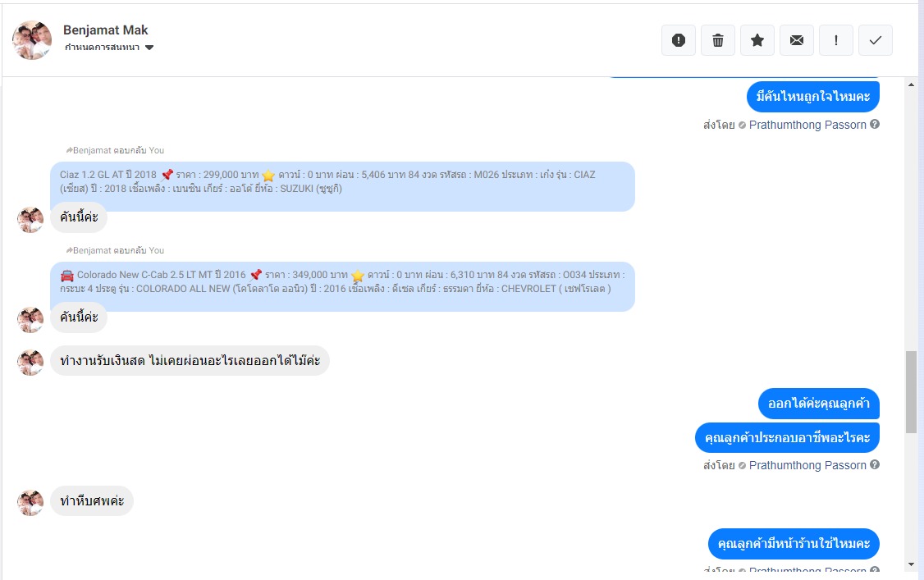Viewport: 924px width, 580px height.
Task: Click avatar beside the ทำงานรับเงินสด message
Action: coord(30,362)
